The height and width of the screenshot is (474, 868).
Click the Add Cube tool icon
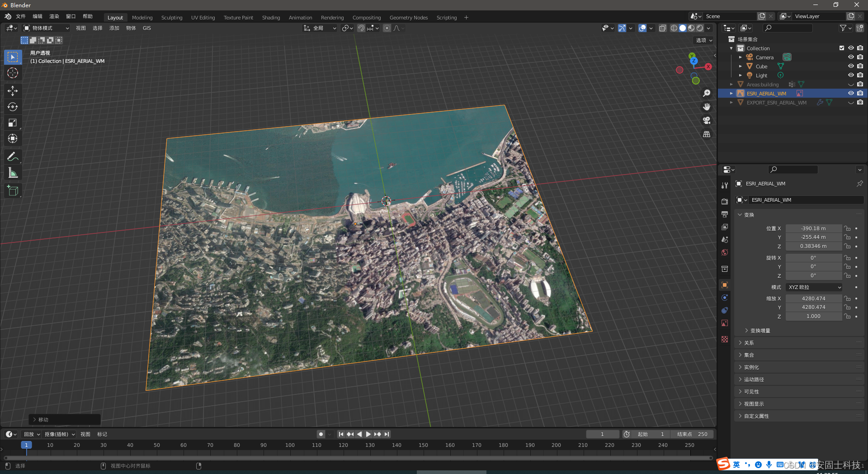point(13,191)
